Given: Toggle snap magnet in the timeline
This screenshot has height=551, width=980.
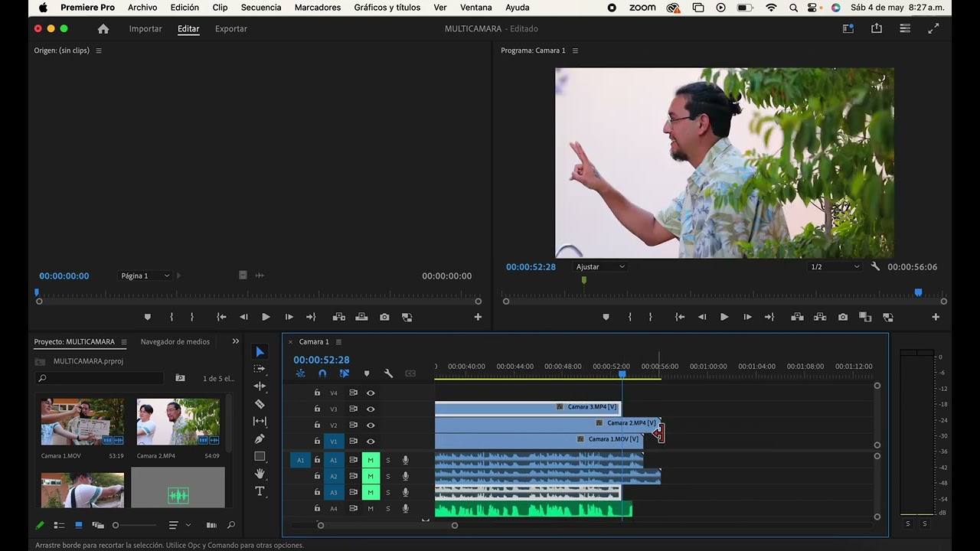Looking at the screenshot, I should tap(322, 373).
